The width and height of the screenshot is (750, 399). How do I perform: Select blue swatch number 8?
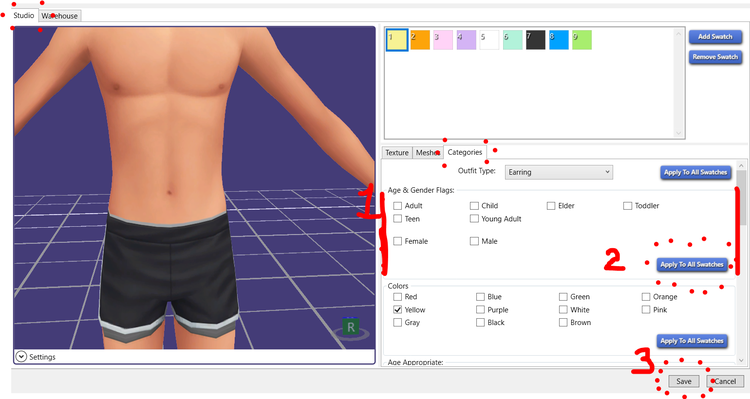(x=559, y=40)
